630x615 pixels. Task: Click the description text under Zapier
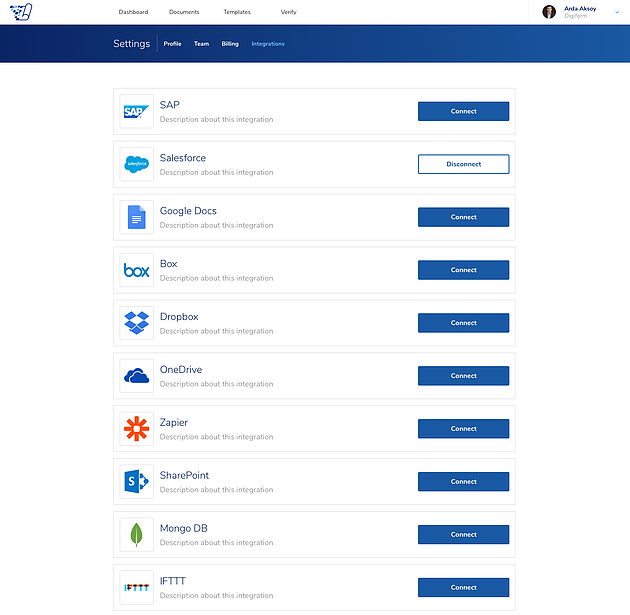coord(217,437)
